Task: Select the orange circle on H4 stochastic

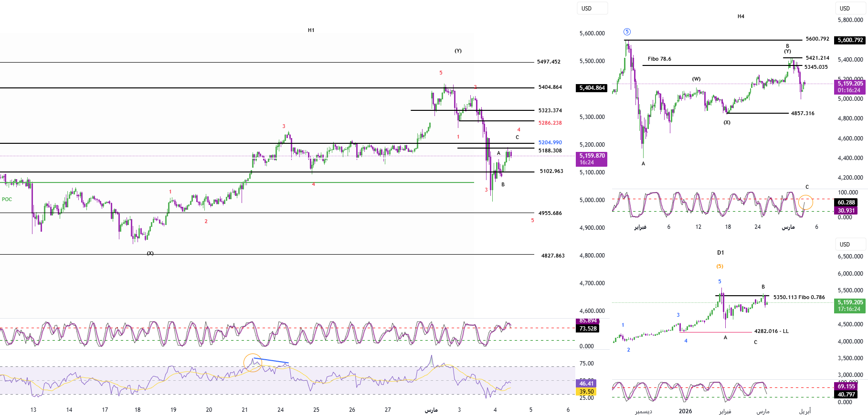Action: [x=805, y=203]
